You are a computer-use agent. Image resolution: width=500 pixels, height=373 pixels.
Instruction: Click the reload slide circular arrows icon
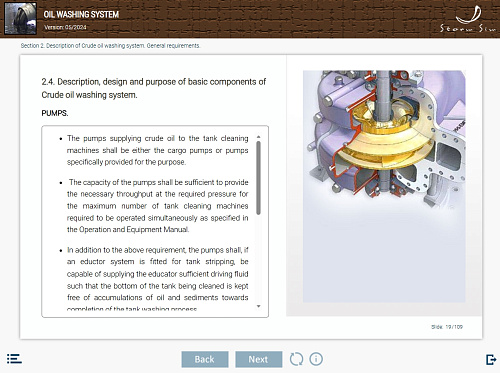point(296,359)
